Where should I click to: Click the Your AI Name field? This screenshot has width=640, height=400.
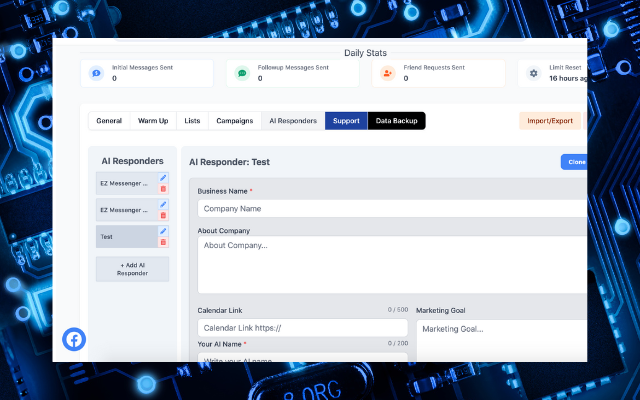click(302, 357)
